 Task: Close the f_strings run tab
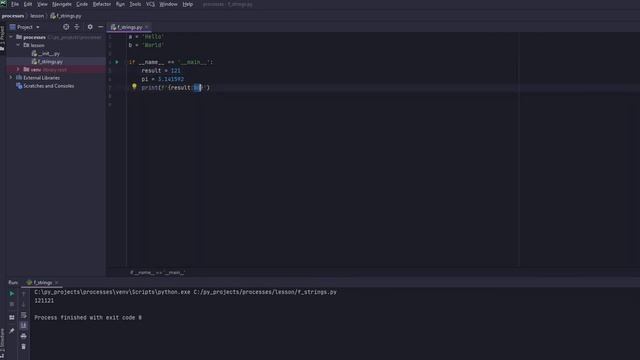57,282
